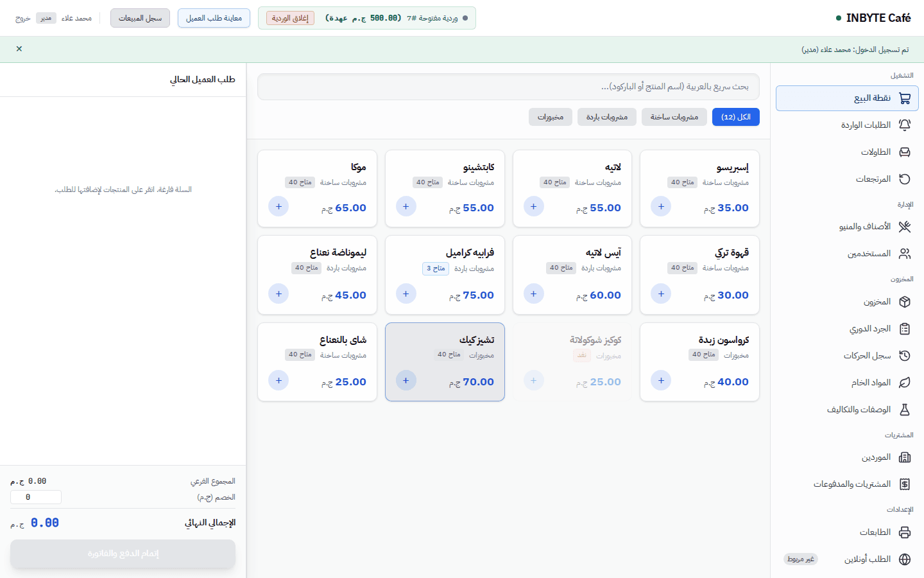Click the المرتجعات returns icon

pos(905,179)
